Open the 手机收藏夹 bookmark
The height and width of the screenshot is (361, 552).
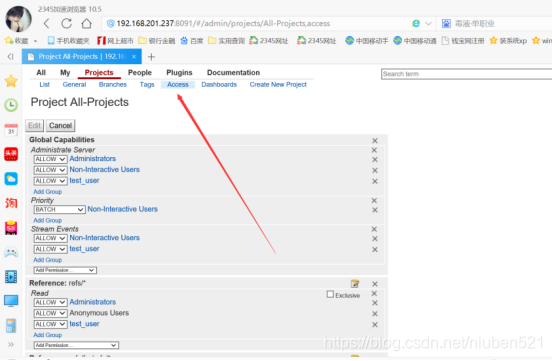click(68, 41)
